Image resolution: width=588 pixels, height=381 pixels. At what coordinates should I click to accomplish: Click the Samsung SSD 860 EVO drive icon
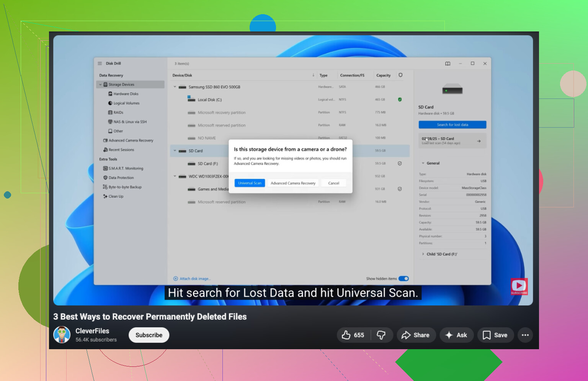click(183, 87)
